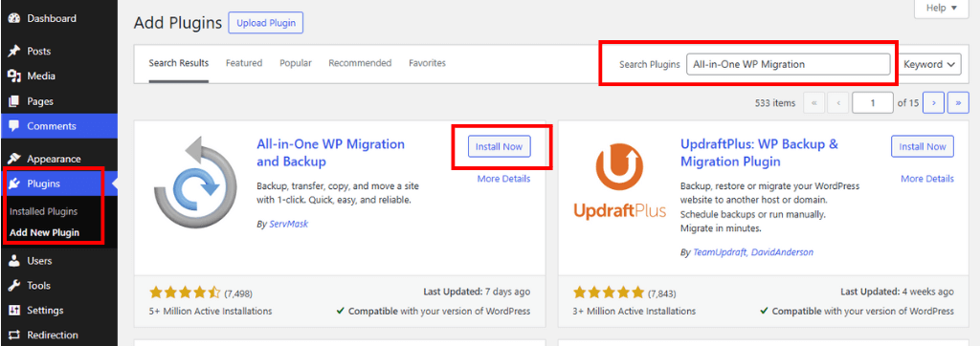This screenshot has width=980, height=346.
Task: Click the Upload Plugin button
Action: point(266,23)
